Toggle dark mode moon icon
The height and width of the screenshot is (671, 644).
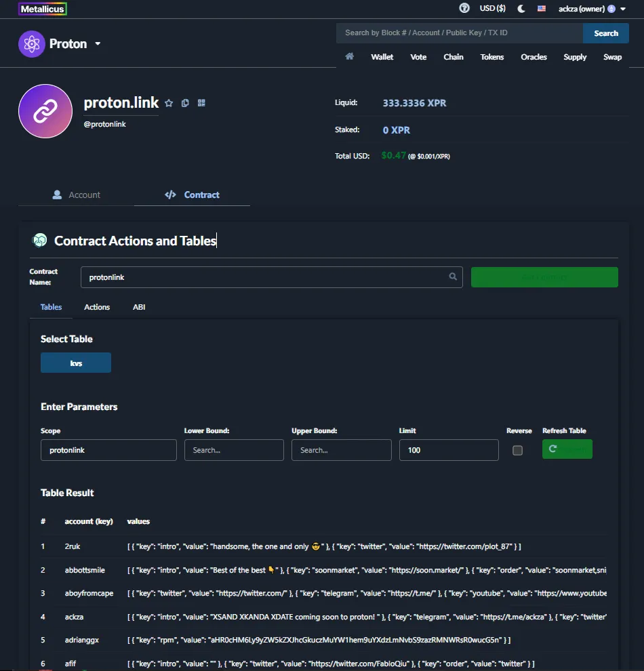point(521,9)
